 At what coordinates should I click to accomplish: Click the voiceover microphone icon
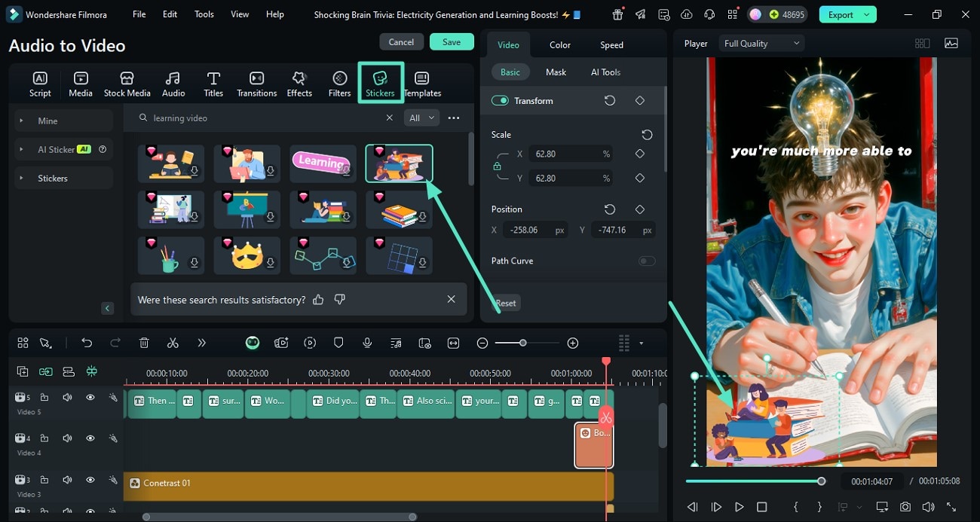coord(367,343)
